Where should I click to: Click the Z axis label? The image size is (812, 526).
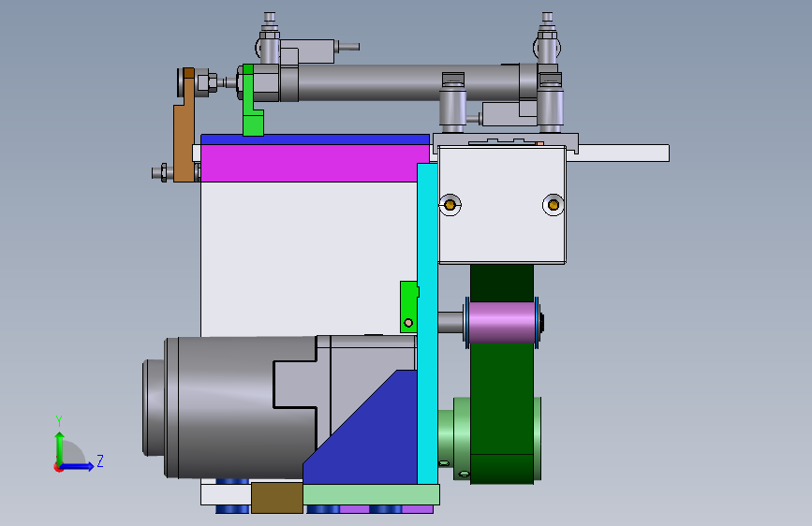click(100, 460)
